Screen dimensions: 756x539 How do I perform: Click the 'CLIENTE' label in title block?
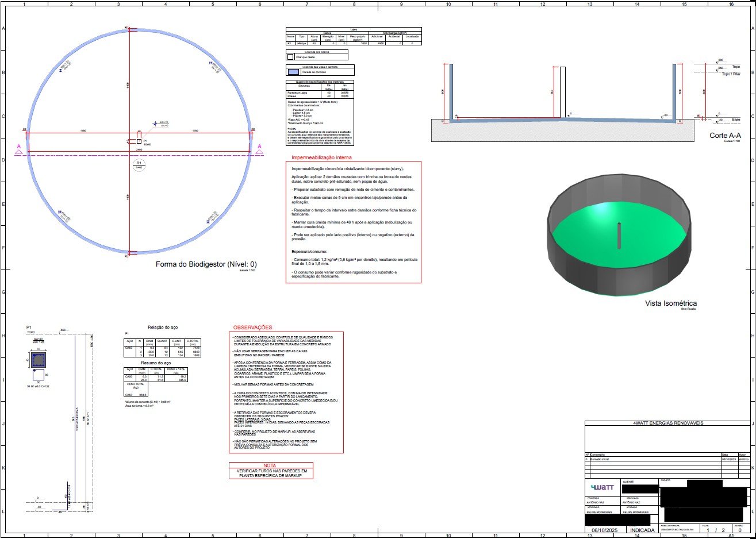(x=628, y=482)
